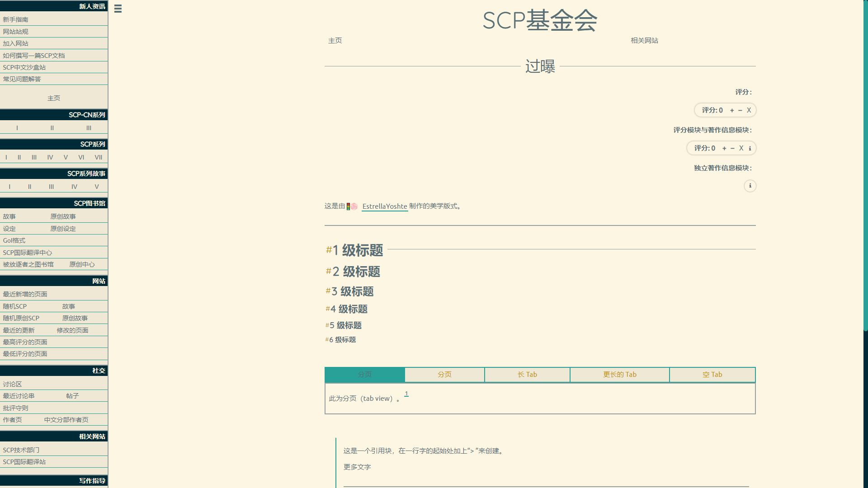Click EstrellaYoshte's avatar image
The height and width of the screenshot is (488, 868).
coord(354,206)
